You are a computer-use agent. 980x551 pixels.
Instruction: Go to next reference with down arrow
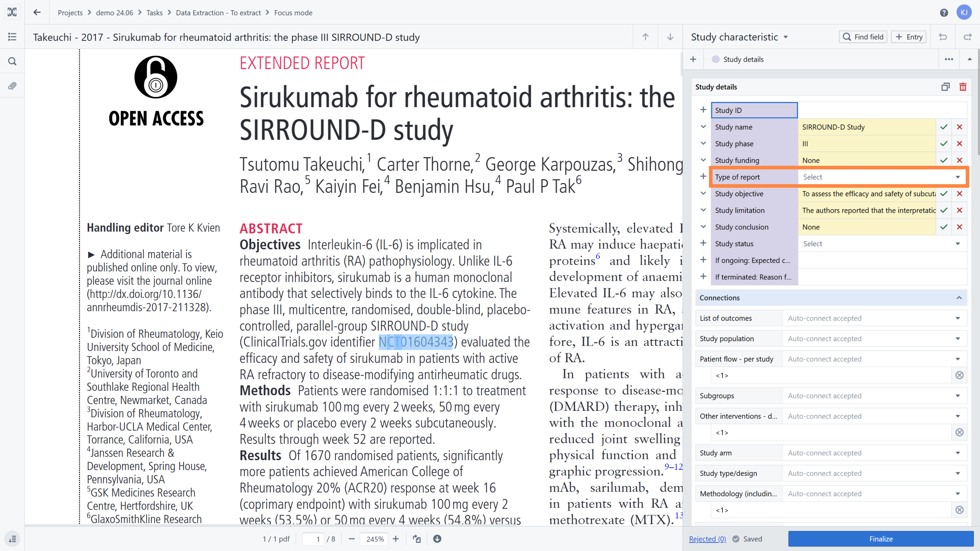(670, 37)
